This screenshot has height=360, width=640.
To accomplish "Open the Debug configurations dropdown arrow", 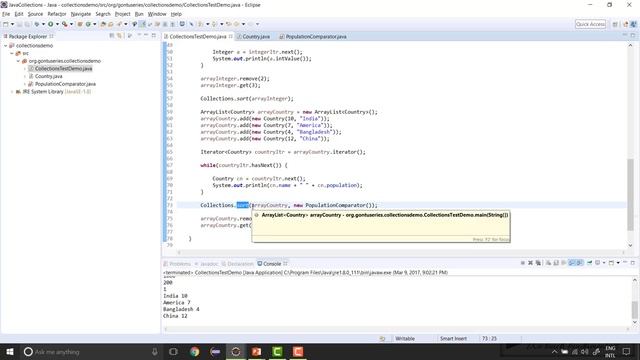I will pos(43,24).
